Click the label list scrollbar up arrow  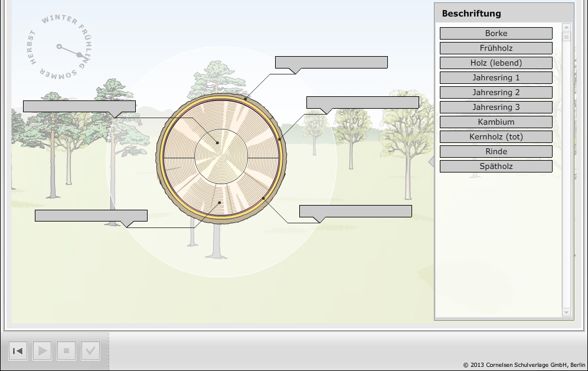567,27
